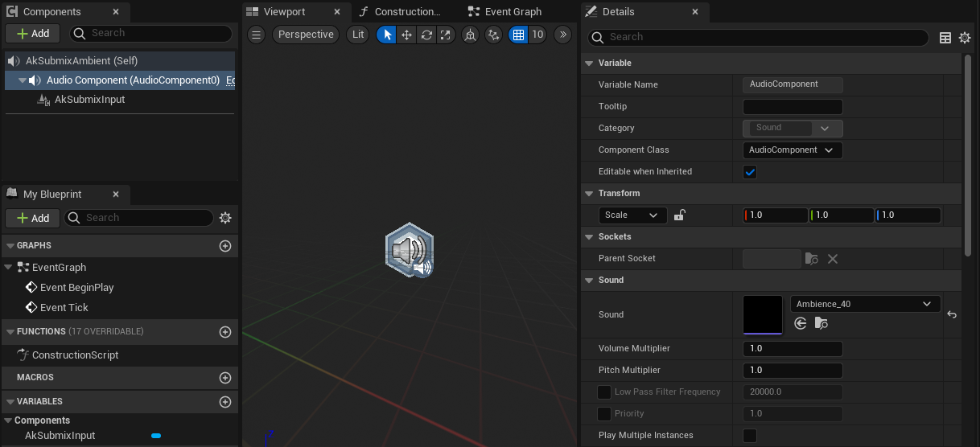Click the scale lock icon in Transform
Screen dimensions: 980x447
pos(679,215)
